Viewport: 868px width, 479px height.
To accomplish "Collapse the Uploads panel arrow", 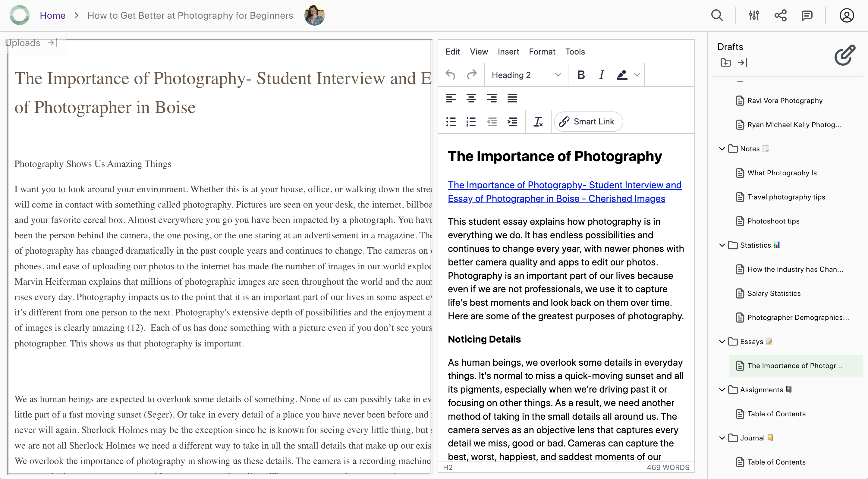I will pyautogui.click(x=52, y=43).
